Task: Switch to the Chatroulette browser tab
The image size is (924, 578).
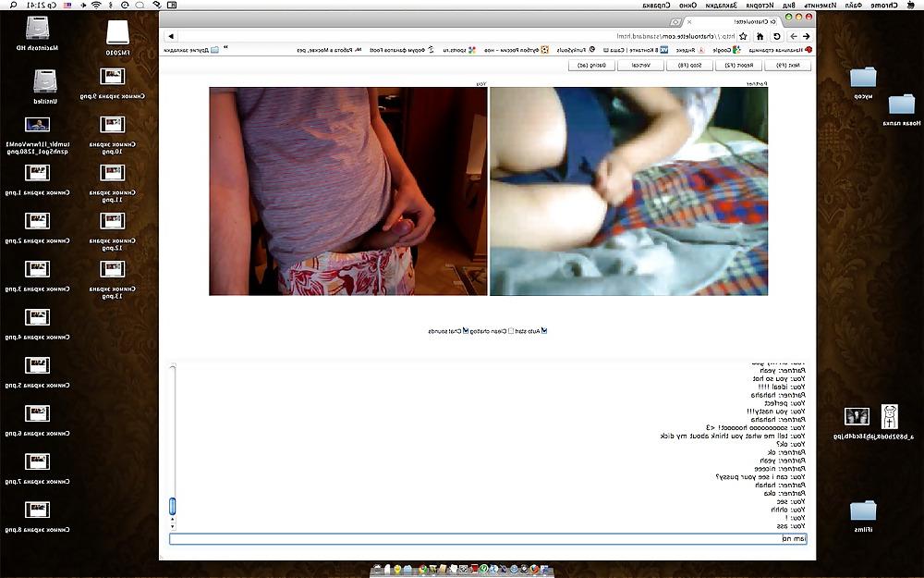Action: pos(734,21)
